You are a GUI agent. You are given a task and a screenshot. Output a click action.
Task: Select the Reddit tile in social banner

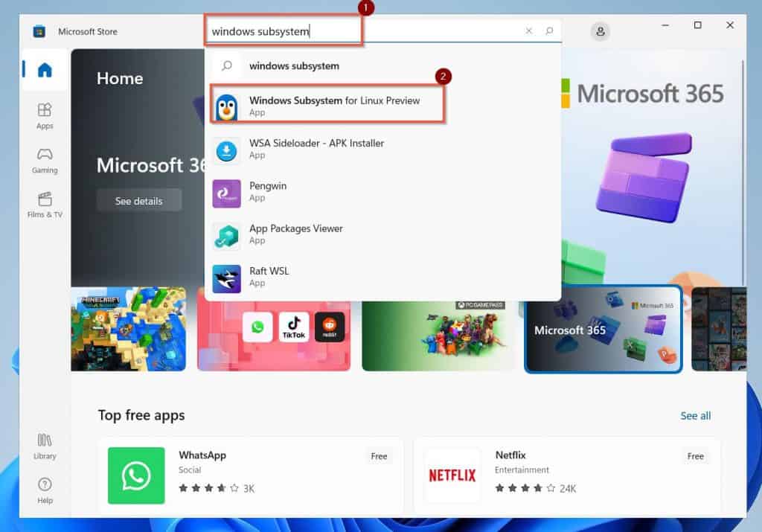click(x=330, y=327)
